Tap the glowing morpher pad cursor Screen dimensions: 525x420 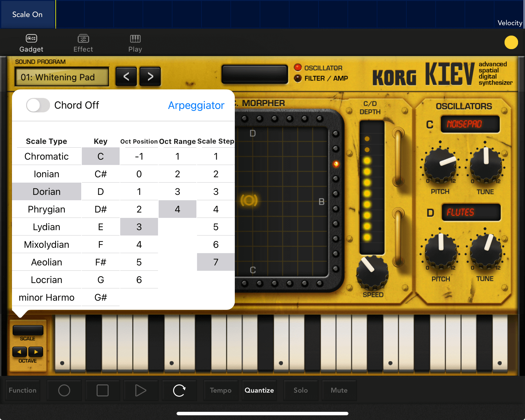[x=249, y=200]
